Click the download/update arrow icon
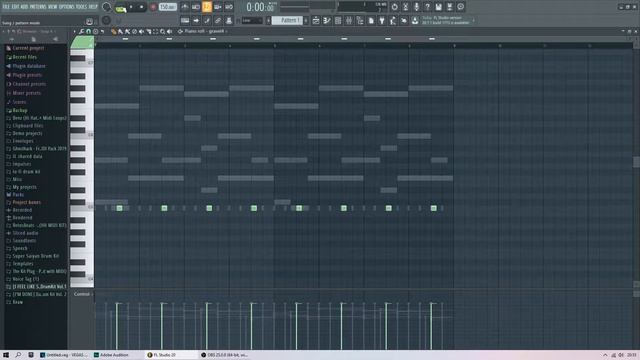 tap(415, 20)
